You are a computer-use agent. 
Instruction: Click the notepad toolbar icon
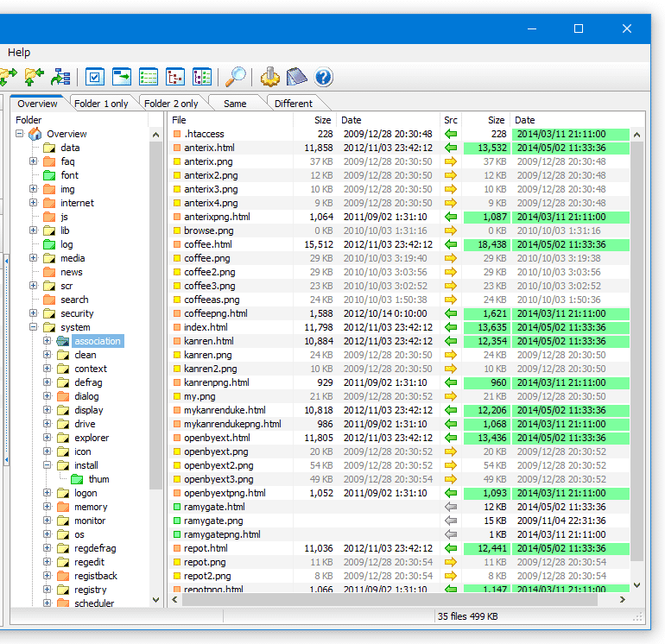pos(296,77)
